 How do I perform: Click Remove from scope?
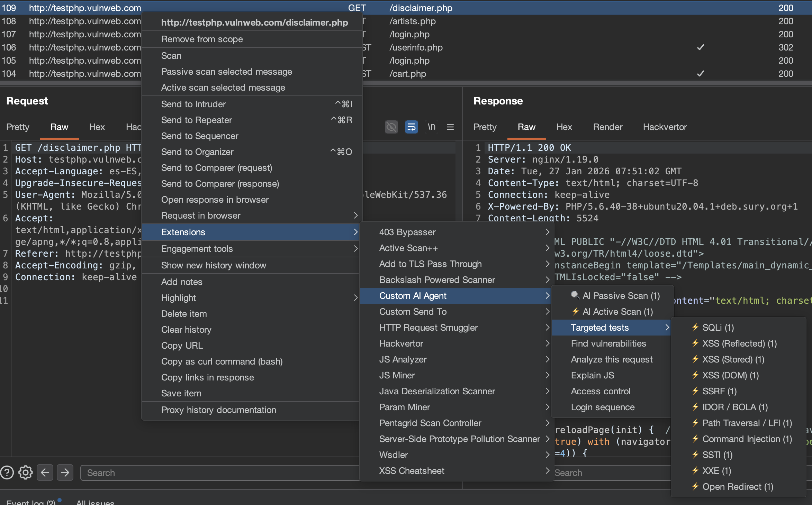point(202,39)
